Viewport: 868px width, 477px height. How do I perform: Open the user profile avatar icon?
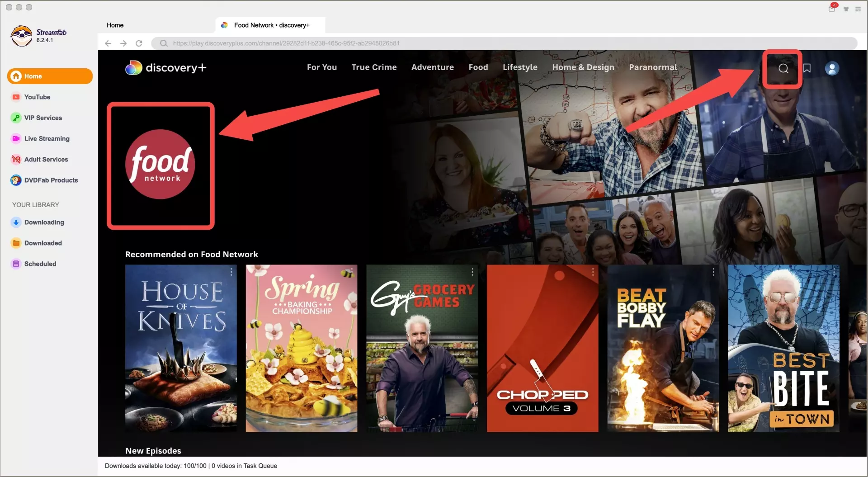[x=832, y=68]
